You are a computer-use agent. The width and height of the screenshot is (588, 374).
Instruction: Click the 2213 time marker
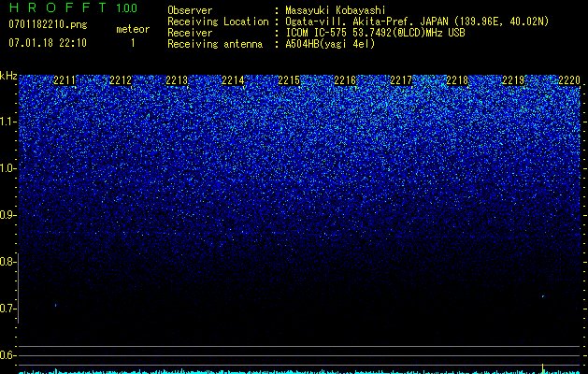coord(177,80)
